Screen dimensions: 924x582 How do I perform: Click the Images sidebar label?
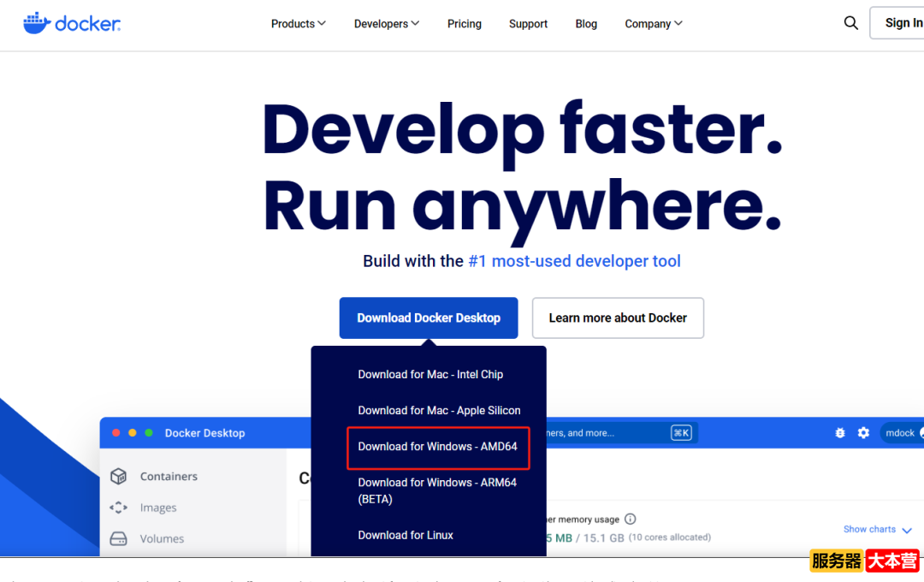click(158, 508)
